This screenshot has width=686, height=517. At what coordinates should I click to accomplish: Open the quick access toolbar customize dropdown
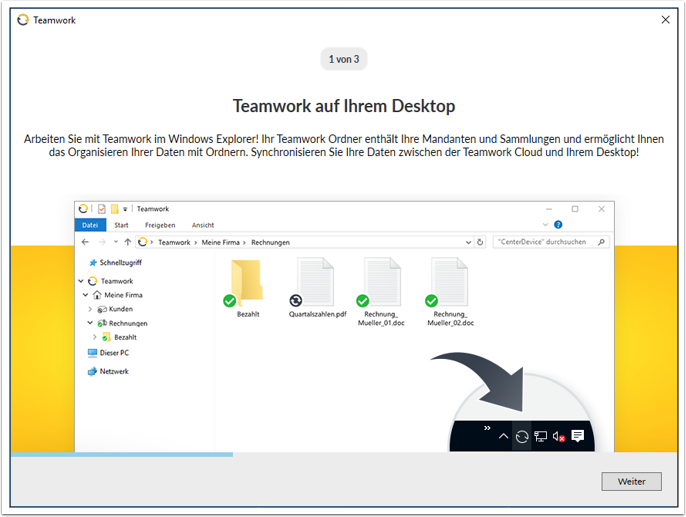pos(125,210)
